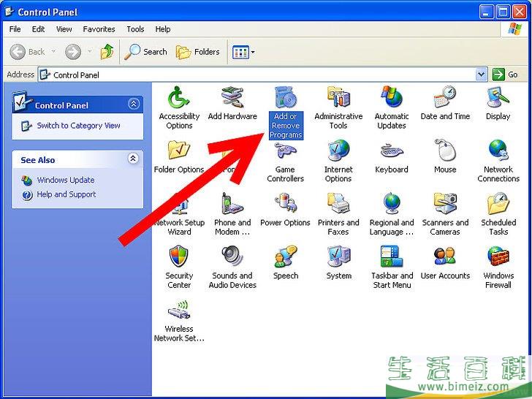The width and height of the screenshot is (532, 399).
Task: Maximize the Control Panel window
Action: click(503, 12)
